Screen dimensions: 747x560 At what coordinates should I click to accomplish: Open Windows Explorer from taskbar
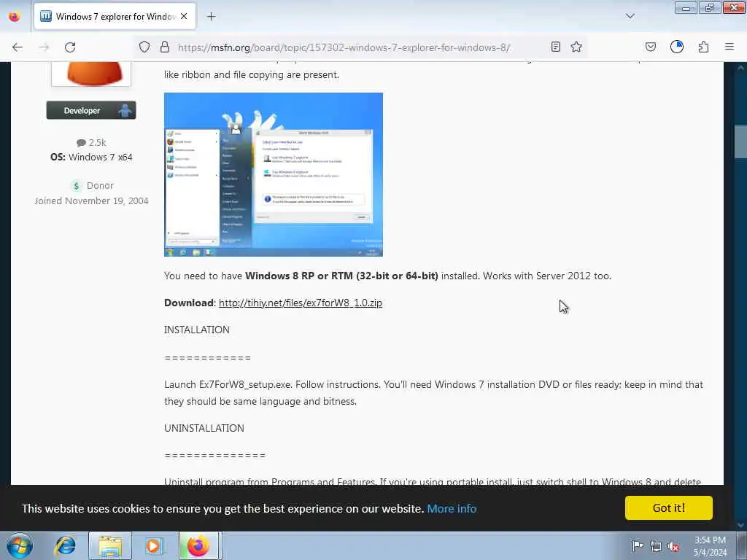coord(110,545)
